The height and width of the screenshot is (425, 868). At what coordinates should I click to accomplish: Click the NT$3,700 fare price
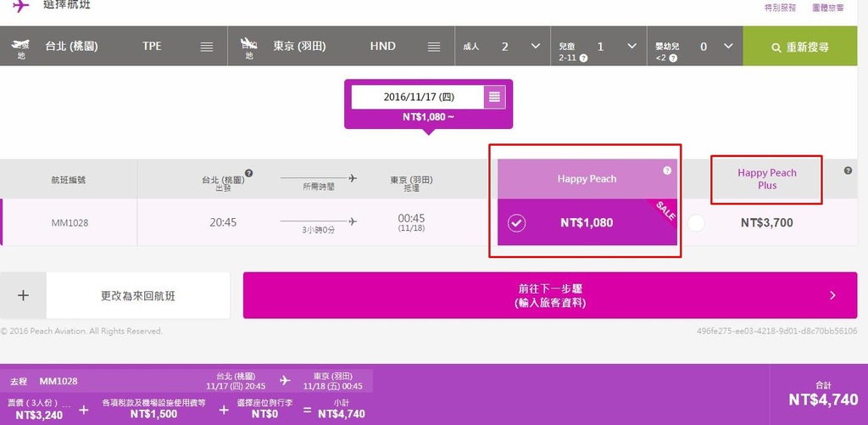(x=766, y=223)
